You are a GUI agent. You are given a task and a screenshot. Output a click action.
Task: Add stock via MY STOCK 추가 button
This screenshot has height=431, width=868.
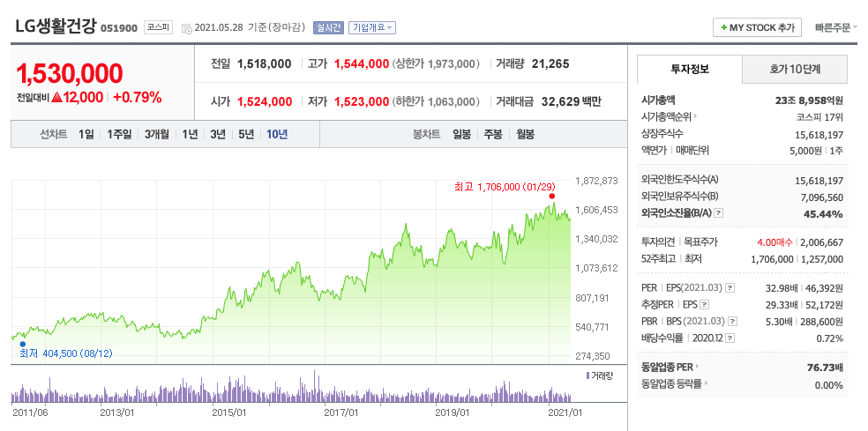(x=757, y=27)
